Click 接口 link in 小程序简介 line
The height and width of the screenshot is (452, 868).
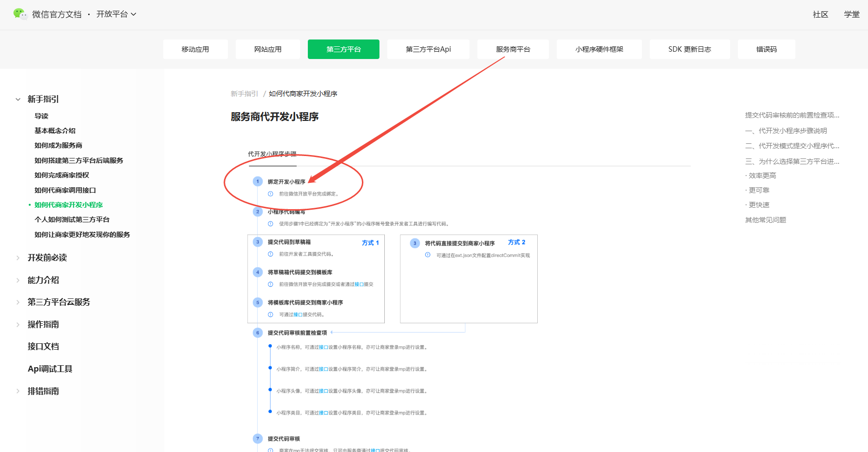click(323, 369)
